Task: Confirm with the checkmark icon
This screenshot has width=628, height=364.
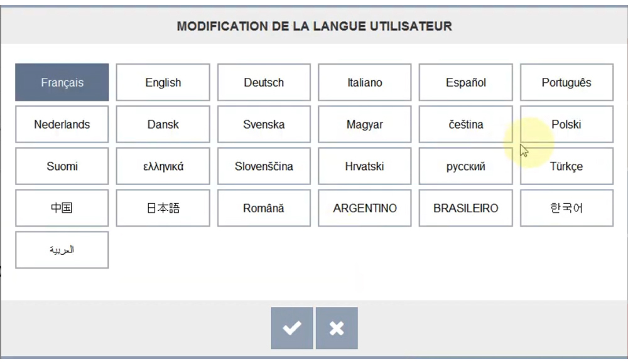Action: click(x=291, y=328)
